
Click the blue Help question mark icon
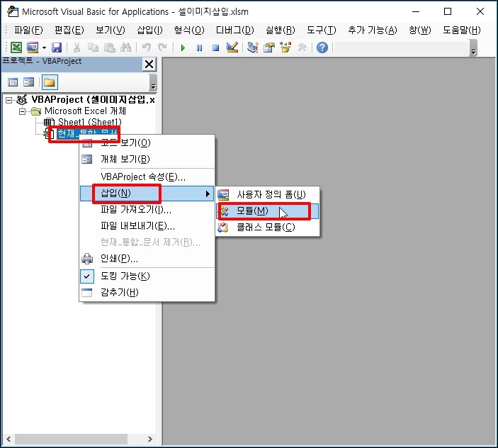click(x=322, y=47)
